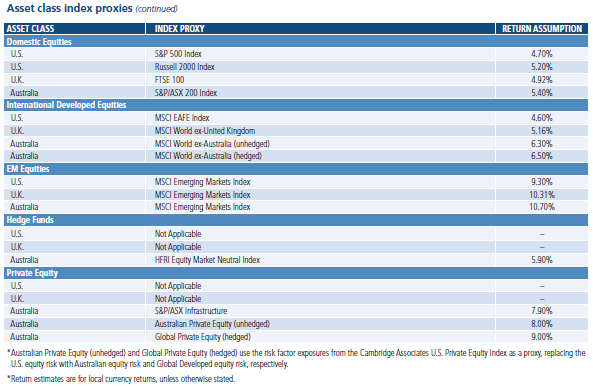
Task: Select the S&P/ASX 200 Index cell
Action: 320,93
